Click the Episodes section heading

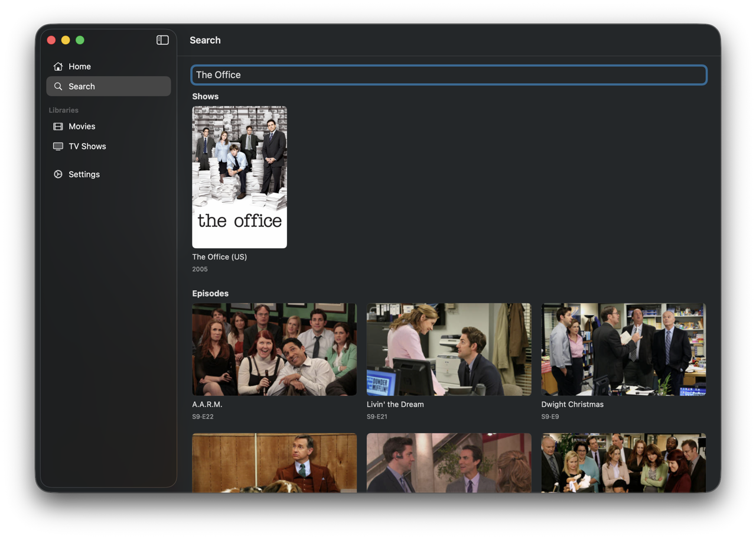pos(210,293)
